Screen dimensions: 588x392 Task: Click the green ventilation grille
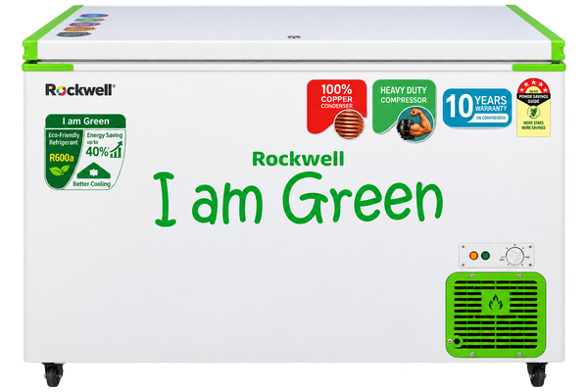tap(496, 315)
